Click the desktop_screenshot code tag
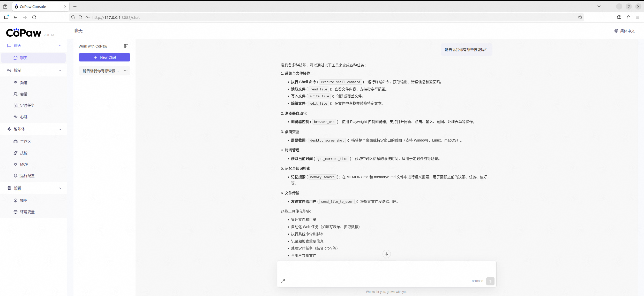 pyautogui.click(x=327, y=140)
